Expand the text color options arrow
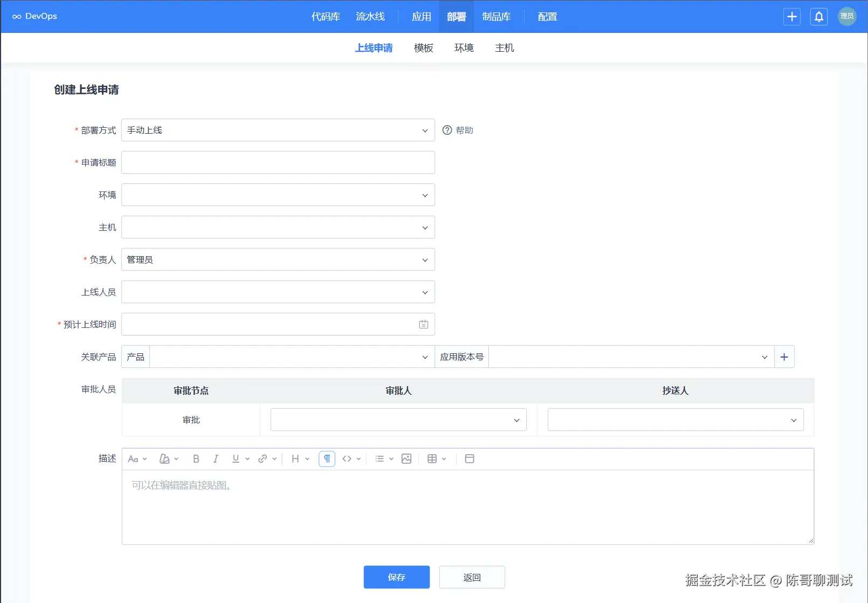 coord(176,459)
